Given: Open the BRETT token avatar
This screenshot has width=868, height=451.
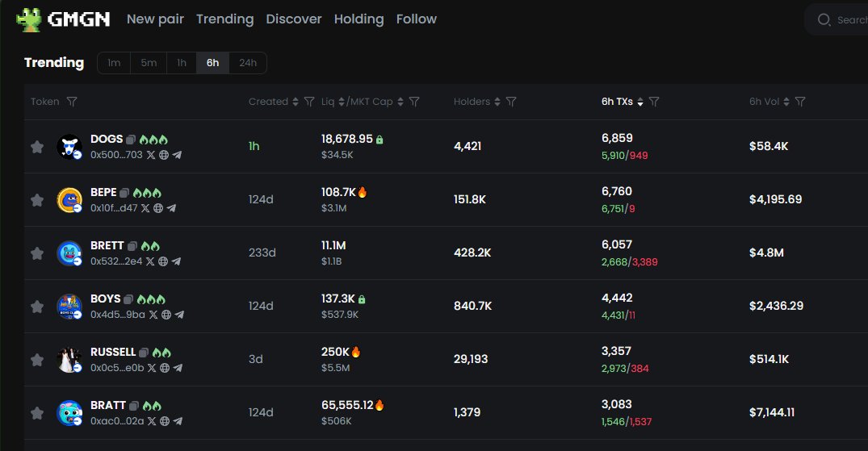Looking at the screenshot, I should (69, 253).
